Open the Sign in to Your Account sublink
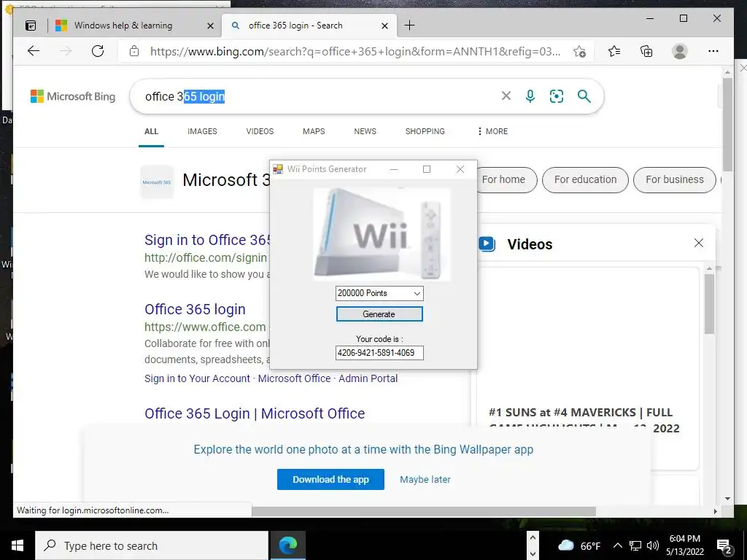 tap(197, 378)
